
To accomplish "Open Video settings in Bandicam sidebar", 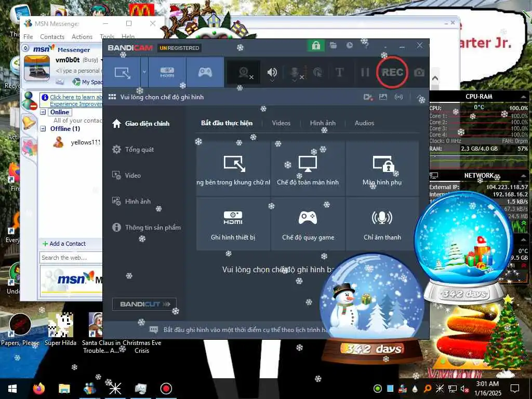I will [126, 176].
